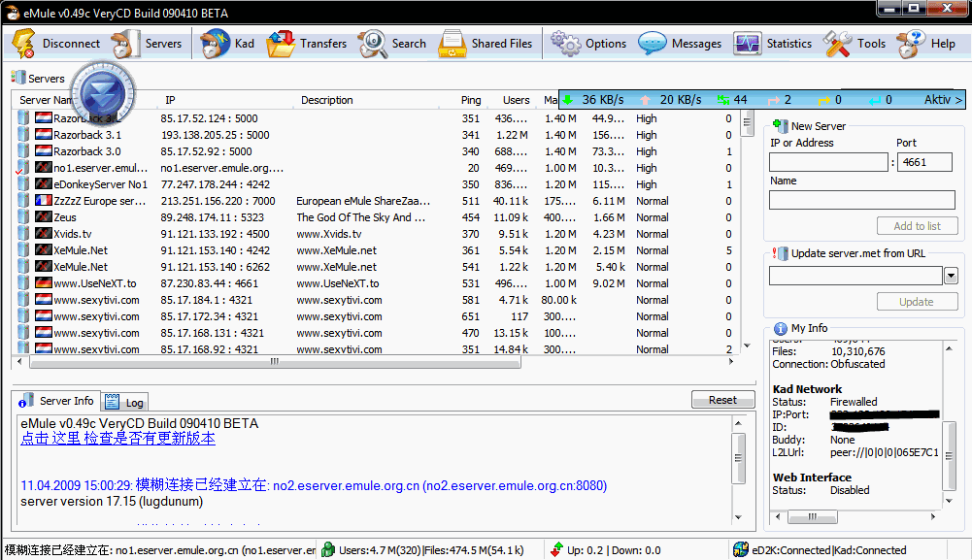Open the Tools menu
972x560 pixels.
tap(855, 44)
